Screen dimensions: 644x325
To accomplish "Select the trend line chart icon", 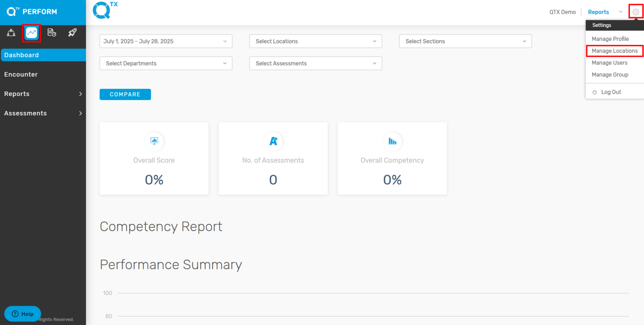I will [32, 32].
